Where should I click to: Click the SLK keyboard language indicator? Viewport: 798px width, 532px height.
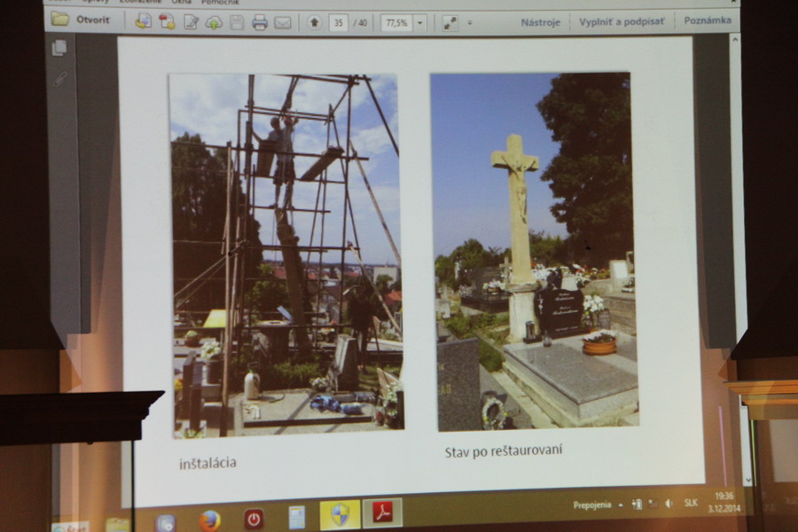click(691, 503)
